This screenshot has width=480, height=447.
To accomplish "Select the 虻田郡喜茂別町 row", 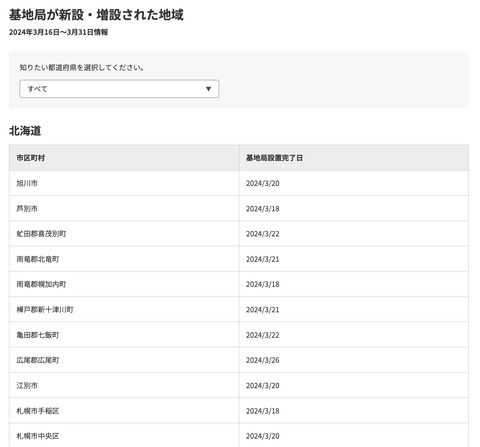I will tap(239, 234).
